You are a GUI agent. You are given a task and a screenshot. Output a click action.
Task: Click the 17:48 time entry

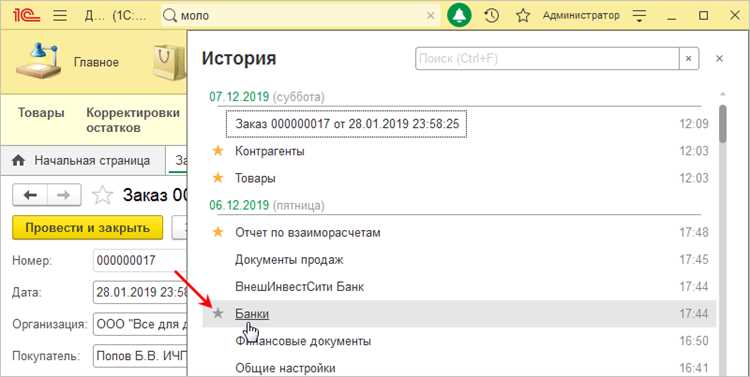point(694,233)
